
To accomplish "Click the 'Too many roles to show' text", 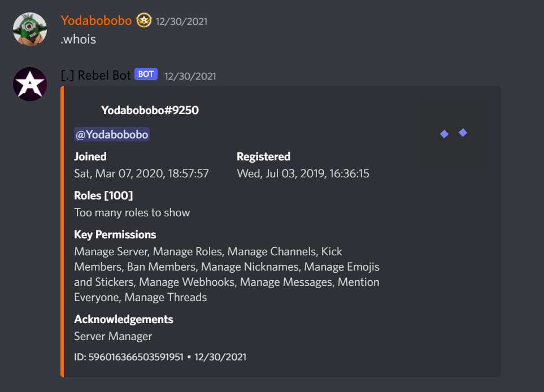I will pos(132,212).
